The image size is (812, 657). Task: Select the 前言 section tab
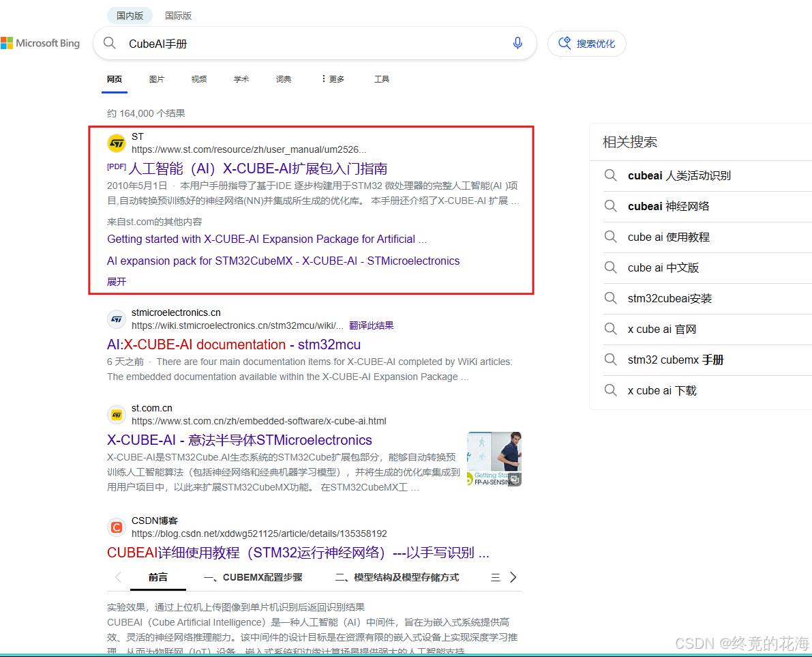[158, 577]
